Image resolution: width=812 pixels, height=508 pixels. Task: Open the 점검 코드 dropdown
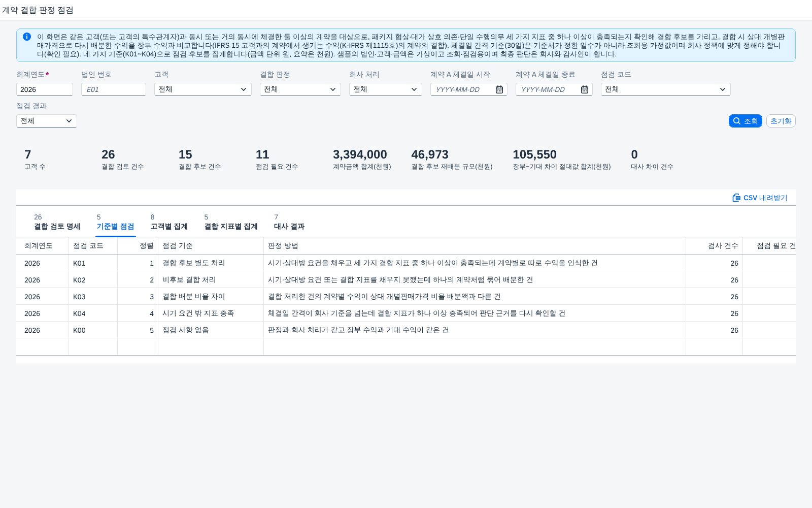point(666,89)
